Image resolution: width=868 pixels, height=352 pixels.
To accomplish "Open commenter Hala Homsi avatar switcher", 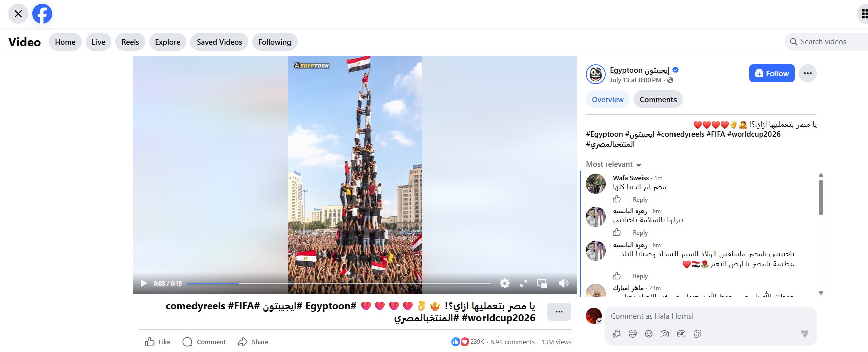I will [594, 316].
